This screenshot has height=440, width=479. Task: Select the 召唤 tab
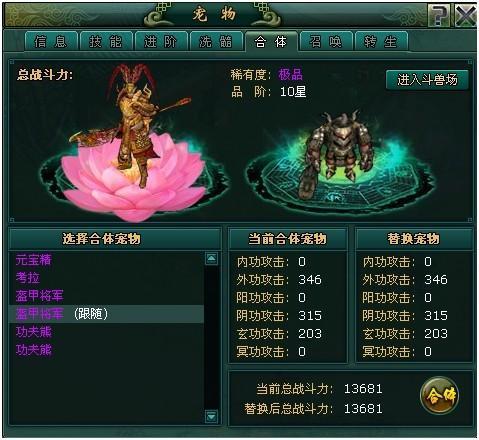pyautogui.click(x=326, y=42)
